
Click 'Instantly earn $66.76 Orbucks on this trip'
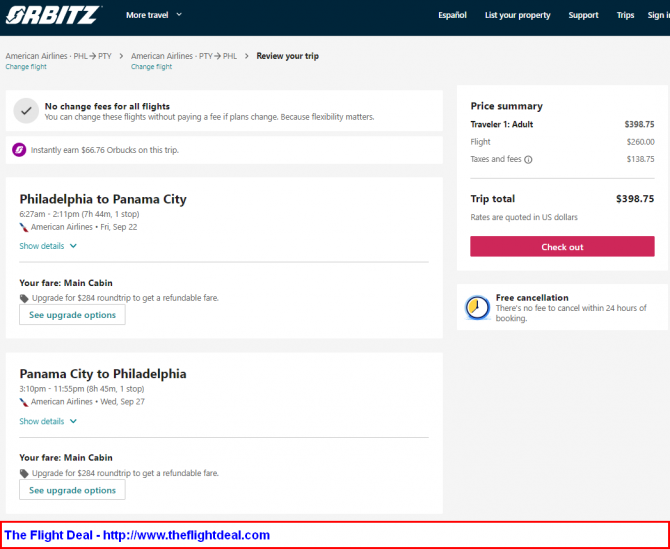[105, 150]
